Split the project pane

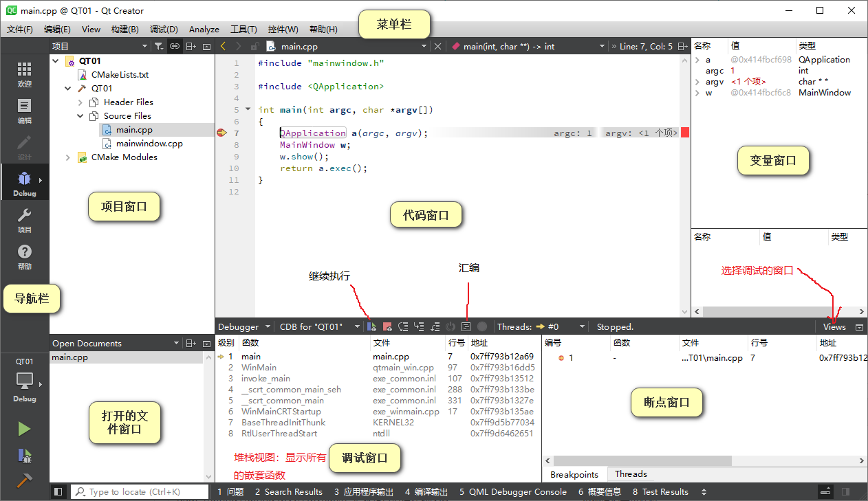click(x=191, y=46)
